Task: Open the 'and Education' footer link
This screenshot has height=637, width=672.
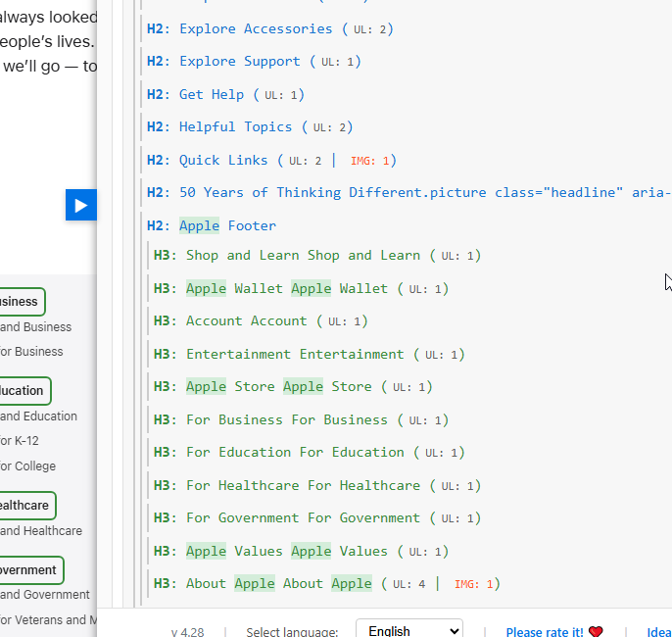Action: pos(38,416)
